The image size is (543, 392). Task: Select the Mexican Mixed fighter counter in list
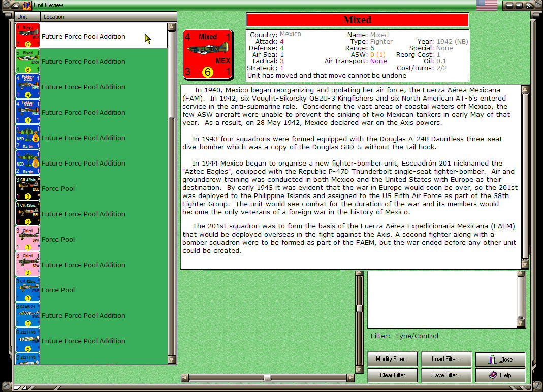click(x=27, y=36)
